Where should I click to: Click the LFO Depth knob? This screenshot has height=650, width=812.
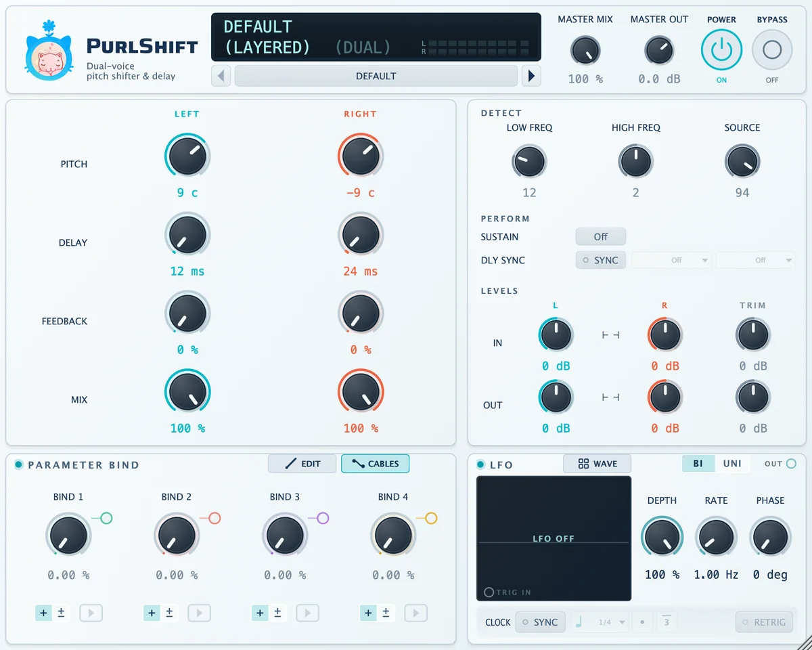click(662, 538)
